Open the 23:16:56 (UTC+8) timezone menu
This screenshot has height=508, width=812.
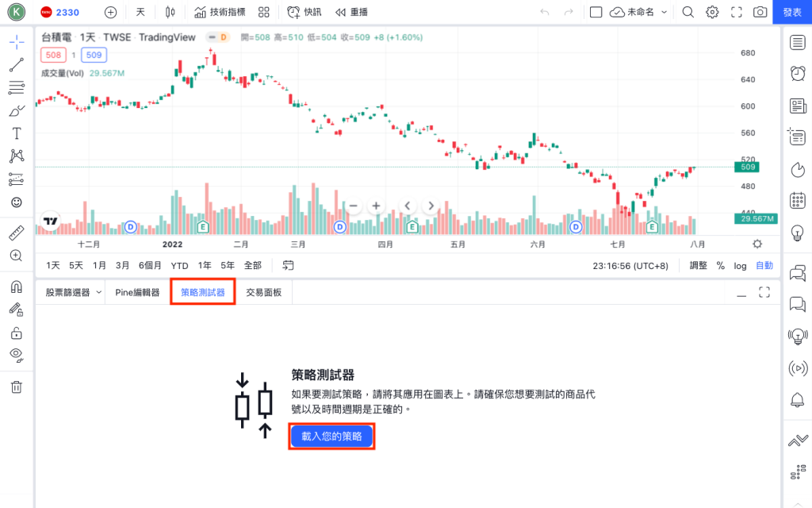coord(630,265)
